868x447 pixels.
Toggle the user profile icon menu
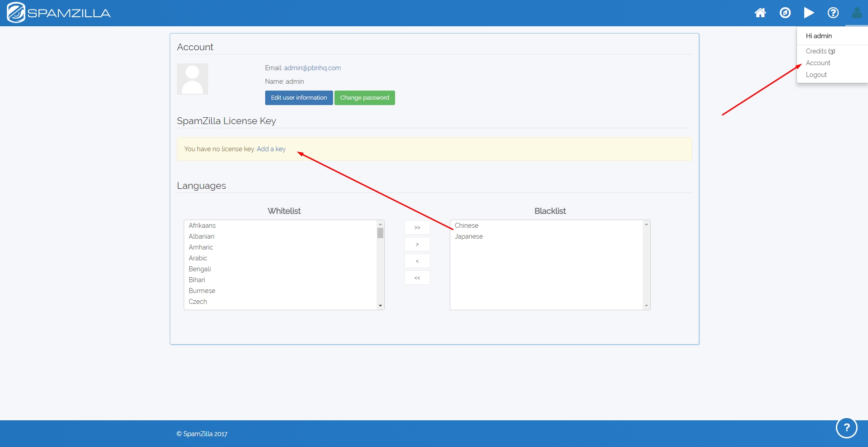pyautogui.click(x=857, y=13)
